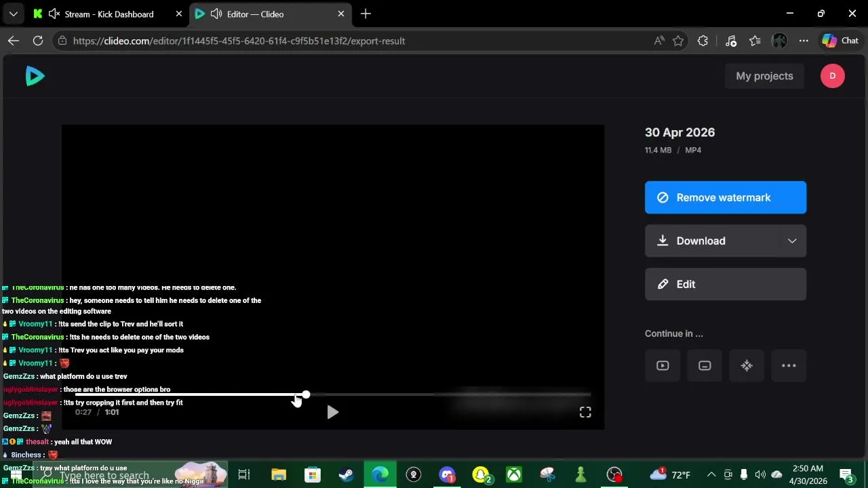
Task: Click the Remove watermark button
Action: coord(726,197)
